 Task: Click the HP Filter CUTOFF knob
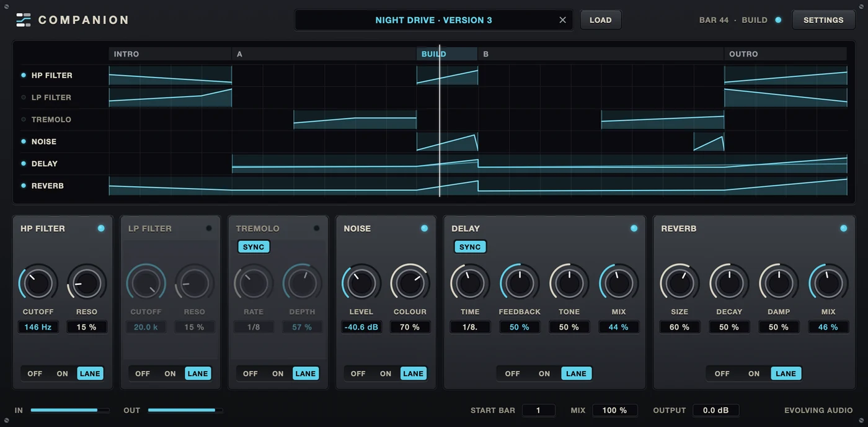click(38, 284)
